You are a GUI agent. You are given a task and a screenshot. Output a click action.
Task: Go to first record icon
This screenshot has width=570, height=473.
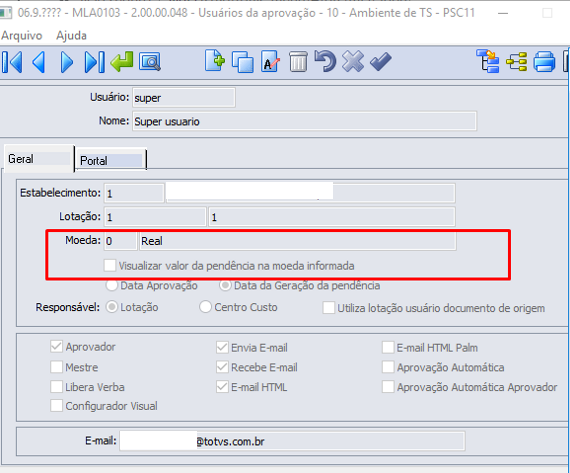click(x=12, y=62)
